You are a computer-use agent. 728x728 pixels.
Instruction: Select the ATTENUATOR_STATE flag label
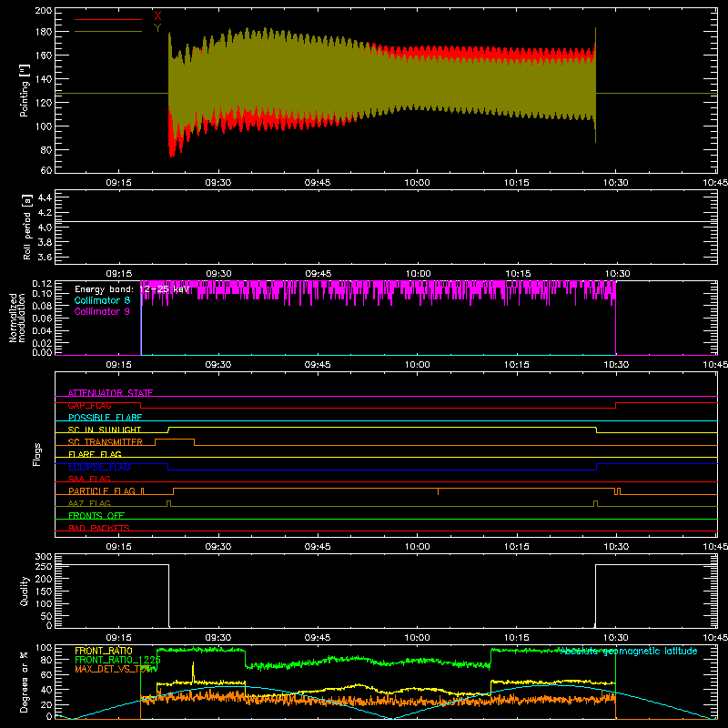click(110, 393)
